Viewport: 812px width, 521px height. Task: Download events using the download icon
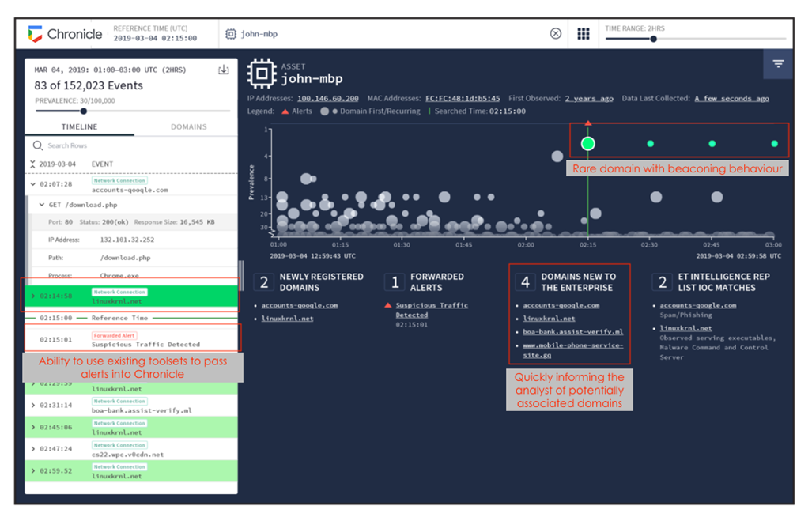pyautogui.click(x=223, y=70)
